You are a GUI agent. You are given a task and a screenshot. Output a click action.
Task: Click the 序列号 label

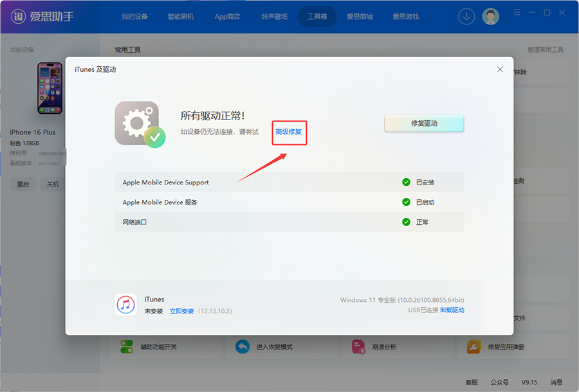18,153
